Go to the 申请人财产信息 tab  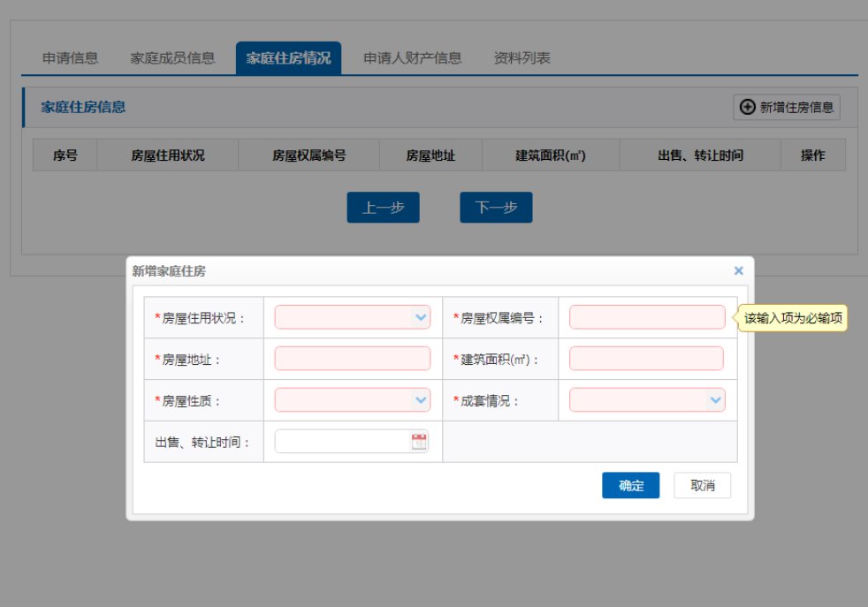(x=412, y=58)
